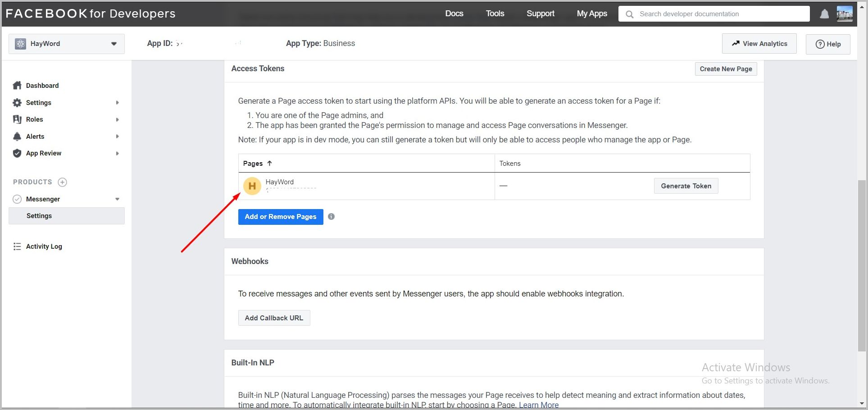Collapse the Messenger product menu arrow
This screenshot has height=410, width=868.
pyautogui.click(x=117, y=199)
